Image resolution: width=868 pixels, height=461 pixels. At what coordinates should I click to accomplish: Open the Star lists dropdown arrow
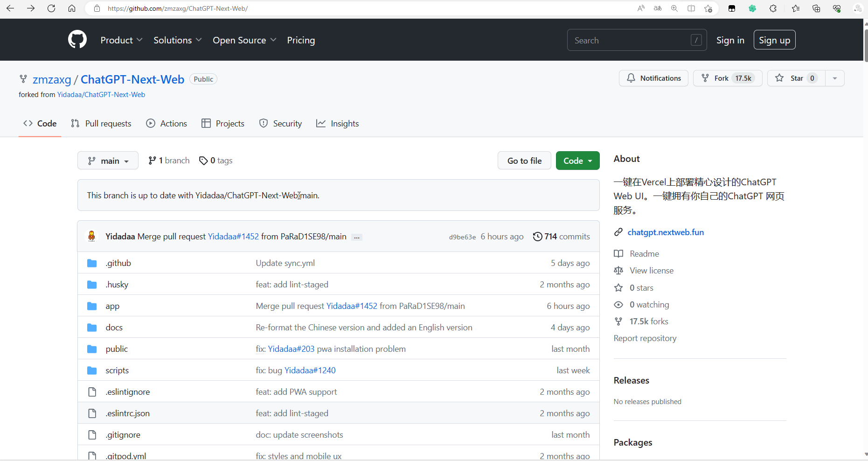[835, 78]
